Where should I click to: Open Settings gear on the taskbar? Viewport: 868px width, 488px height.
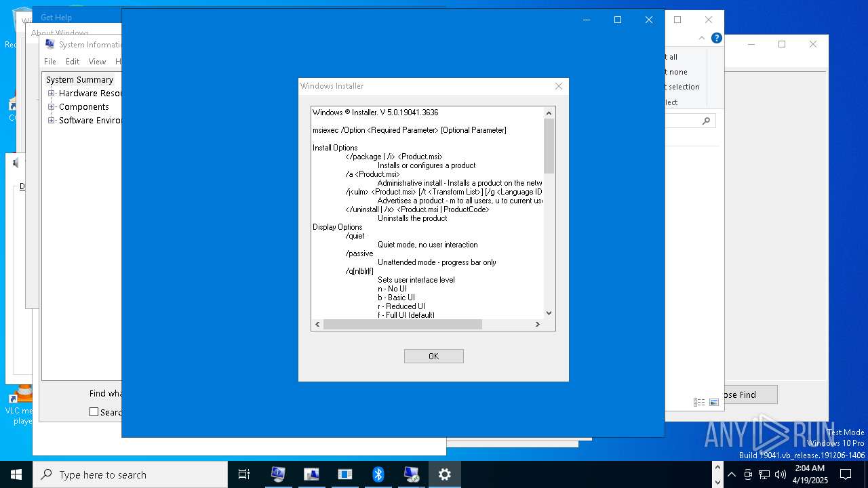click(444, 474)
